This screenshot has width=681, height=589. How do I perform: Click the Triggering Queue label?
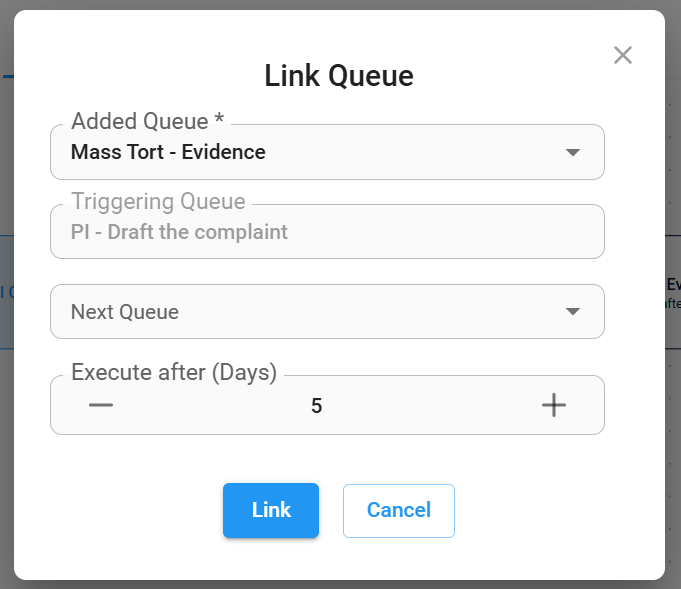[159, 201]
